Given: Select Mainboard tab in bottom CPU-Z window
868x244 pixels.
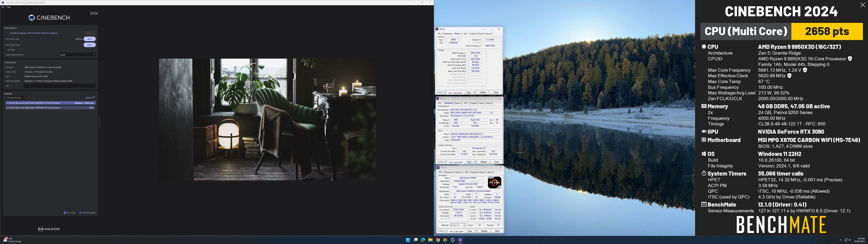Looking at the screenshot, I should pos(449,172).
